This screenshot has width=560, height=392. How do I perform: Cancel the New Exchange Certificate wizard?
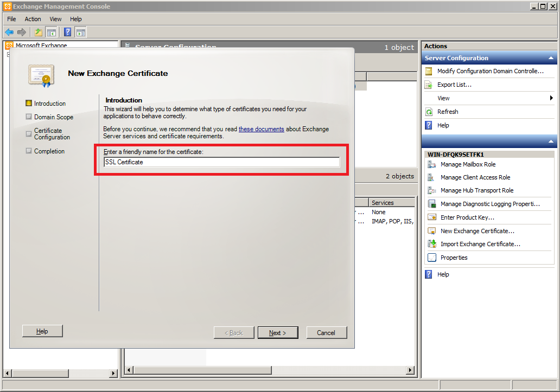coord(326,333)
